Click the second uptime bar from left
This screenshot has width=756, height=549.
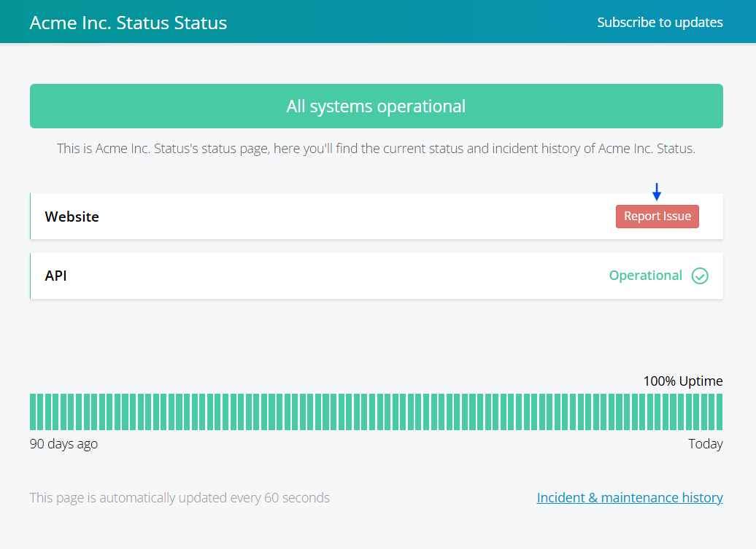click(41, 412)
